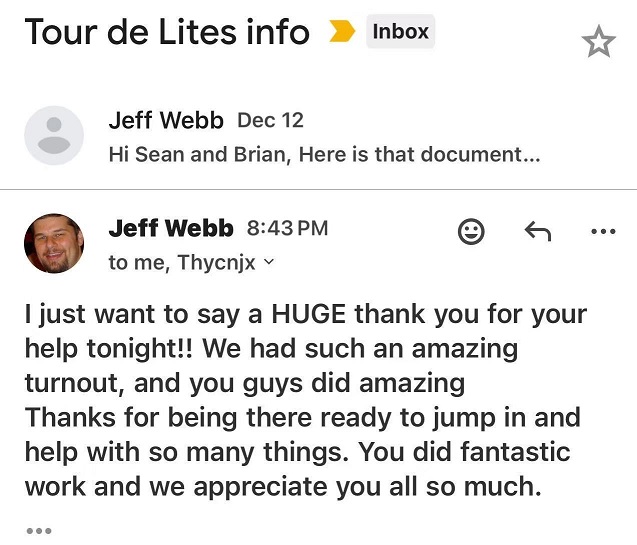The width and height of the screenshot is (637, 545).
Task: Show trimmed content via bottom ellipsis
Action: click(38, 531)
